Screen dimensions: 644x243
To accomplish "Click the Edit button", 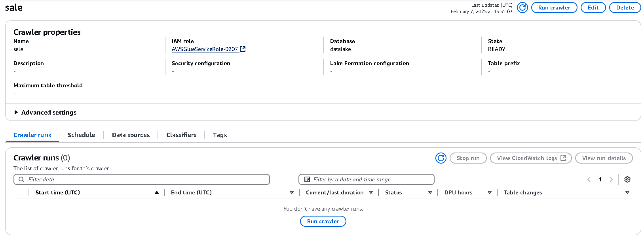I will (593, 8).
